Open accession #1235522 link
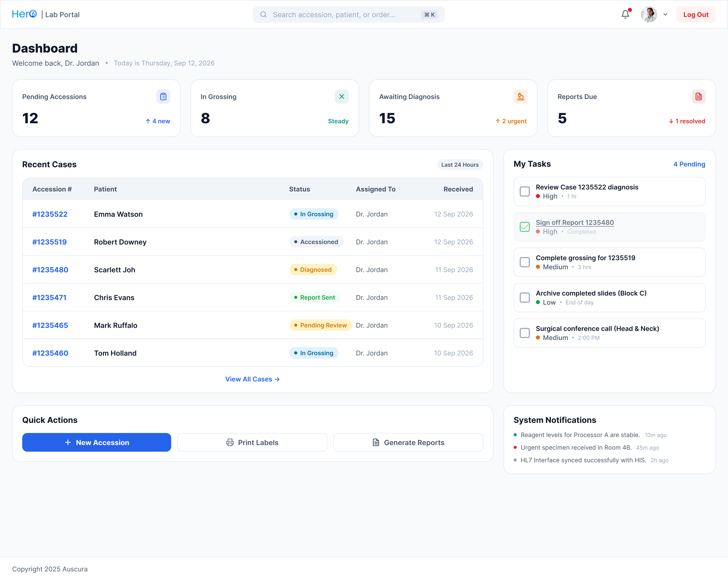The width and height of the screenshot is (728, 581). (x=50, y=214)
